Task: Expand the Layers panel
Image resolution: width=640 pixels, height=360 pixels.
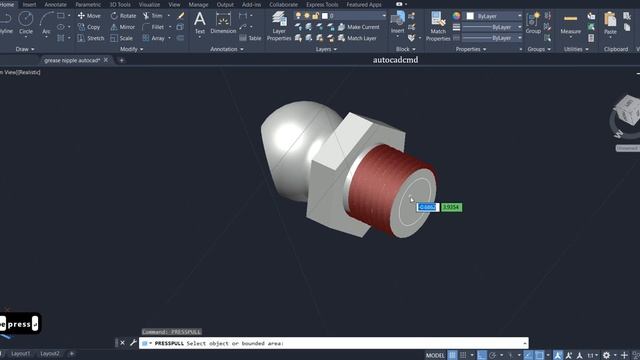Action: tap(326, 49)
